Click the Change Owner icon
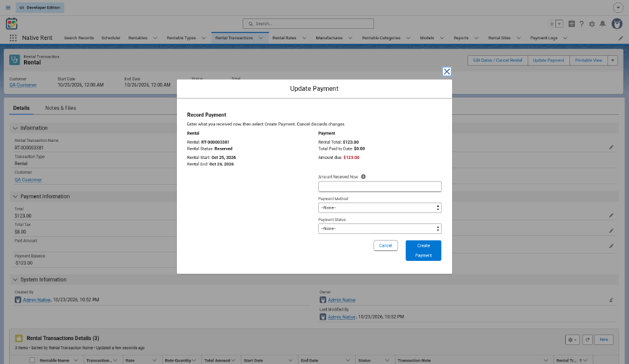The image size is (629, 364). click(611, 300)
